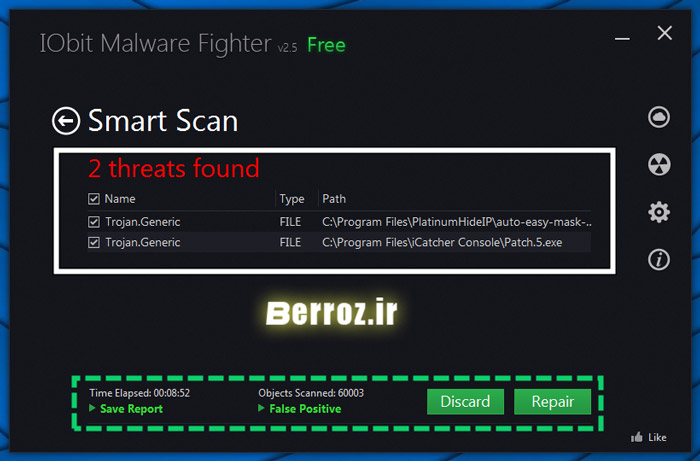Go back using the Smart Scan arrow

(66, 120)
